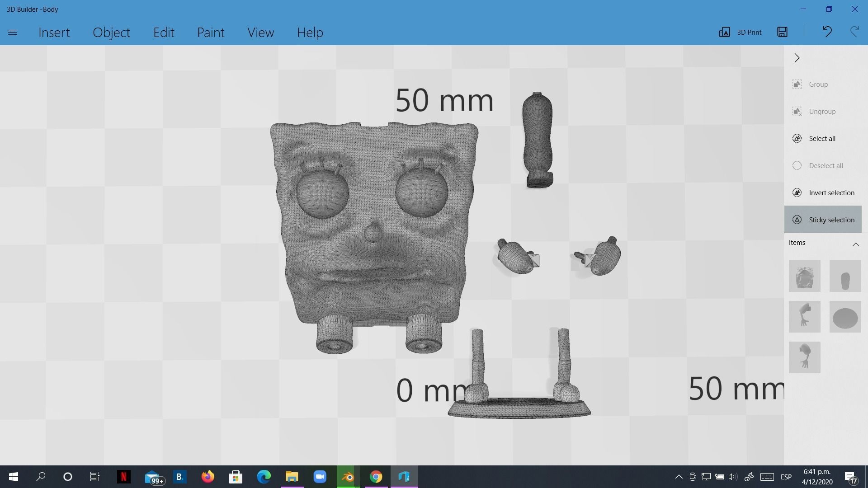Open Microsoft Store from taskbar
Image resolution: width=868 pixels, height=488 pixels.
click(x=236, y=477)
